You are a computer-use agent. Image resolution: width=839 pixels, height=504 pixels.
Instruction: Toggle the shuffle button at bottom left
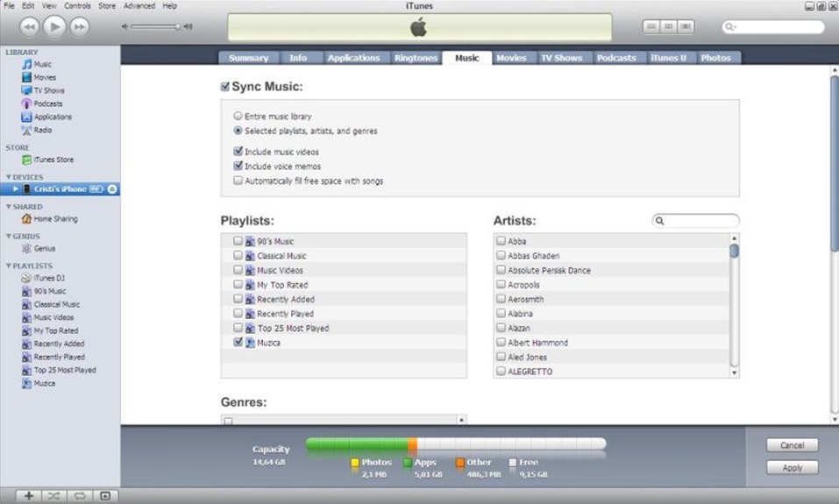point(53,496)
